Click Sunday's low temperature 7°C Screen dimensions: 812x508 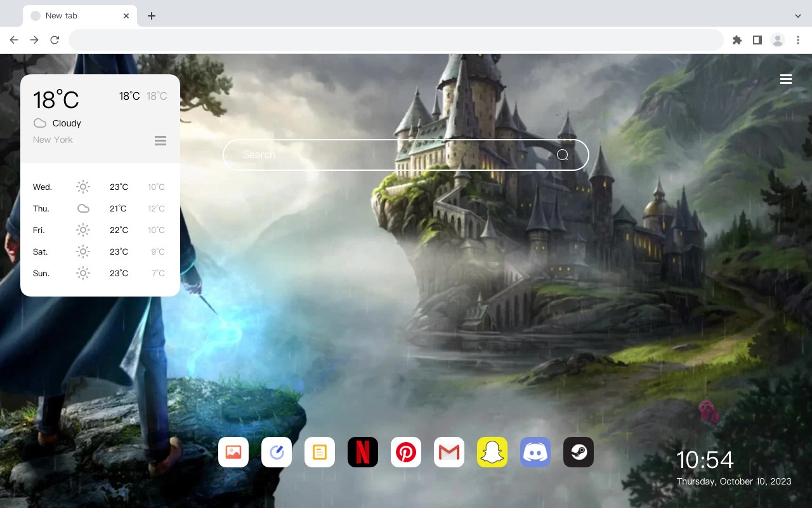(158, 273)
